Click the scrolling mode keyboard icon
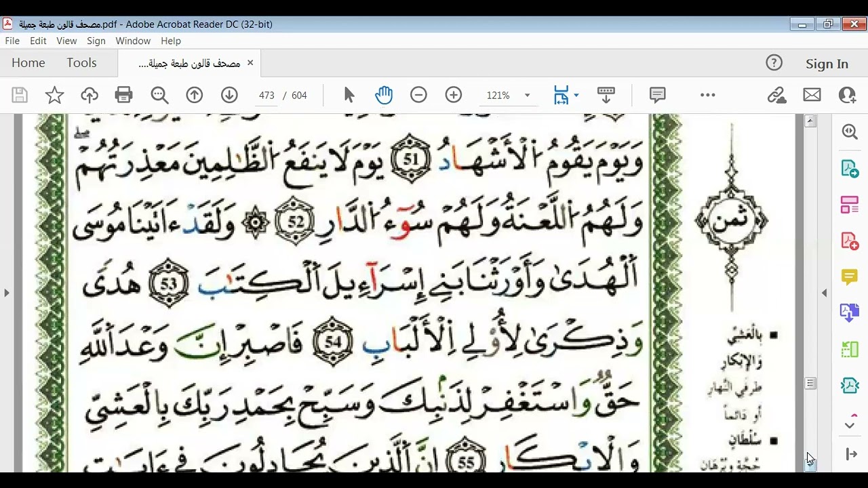 click(606, 96)
